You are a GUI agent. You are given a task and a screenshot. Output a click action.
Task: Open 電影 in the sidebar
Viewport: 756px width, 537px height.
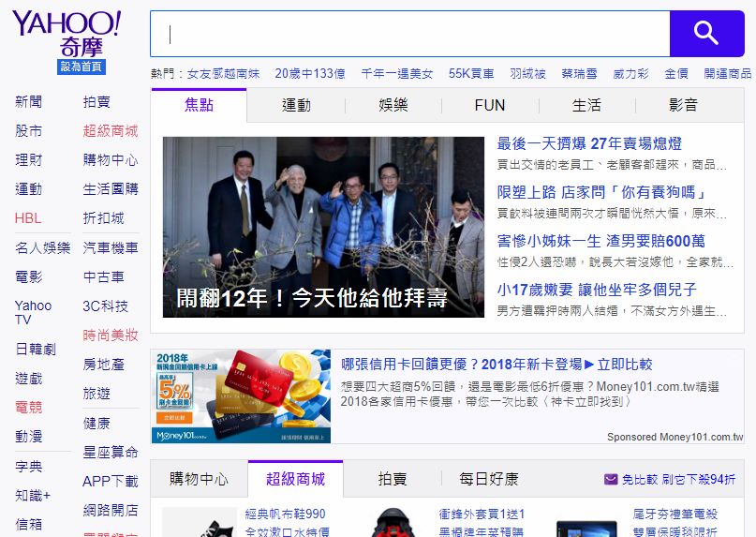tap(28, 277)
